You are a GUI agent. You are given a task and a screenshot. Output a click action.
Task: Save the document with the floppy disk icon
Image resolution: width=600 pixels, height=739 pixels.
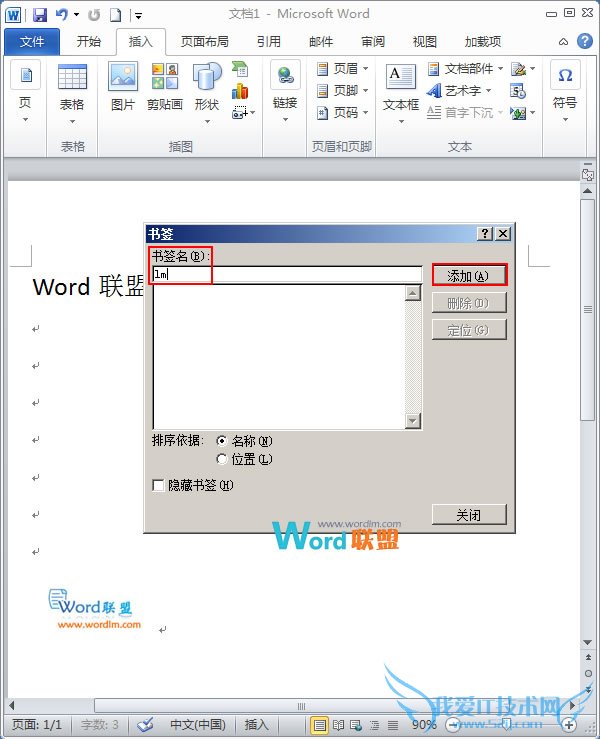click(x=40, y=15)
